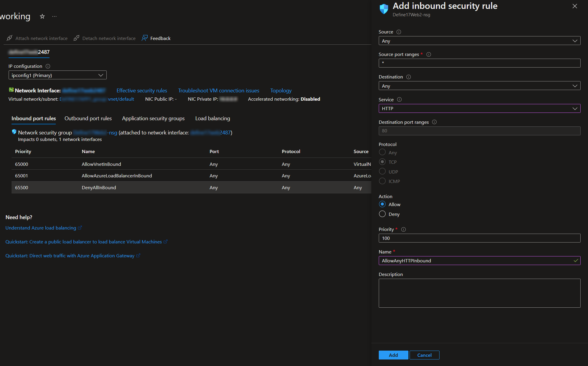588x366 pixels.
Task: Click the Name column header
Action: [x=88, y=151]
